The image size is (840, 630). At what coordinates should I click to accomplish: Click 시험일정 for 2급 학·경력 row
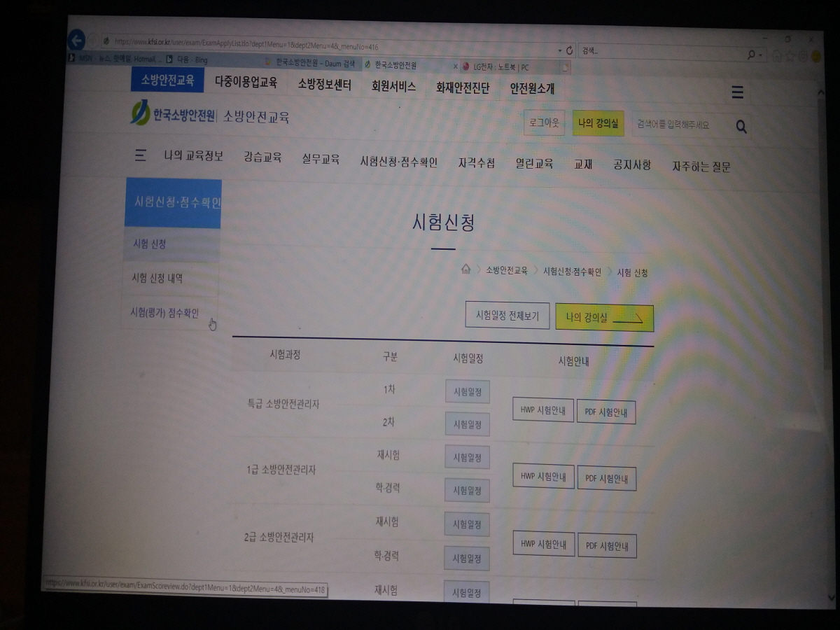point(467,559)
